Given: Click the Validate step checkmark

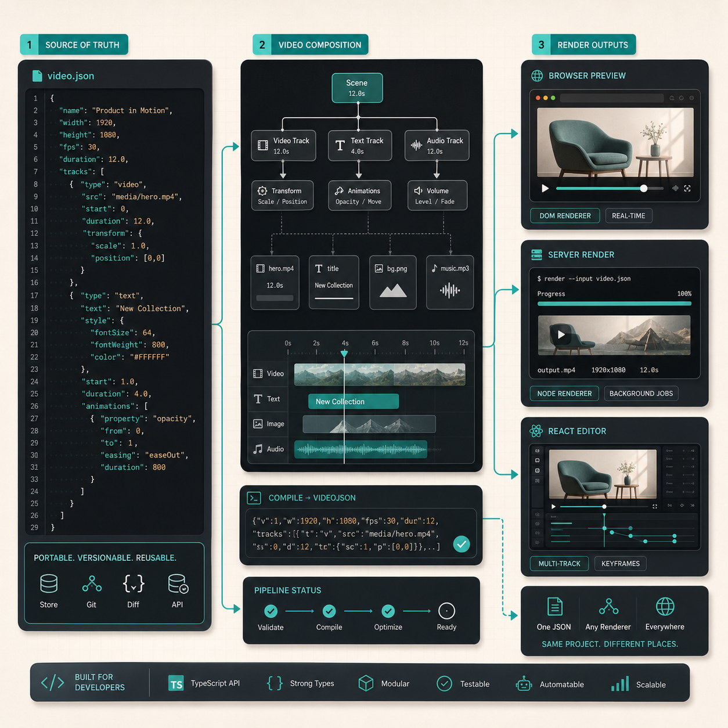Looking at the screenshot, I should coord(271,611).
